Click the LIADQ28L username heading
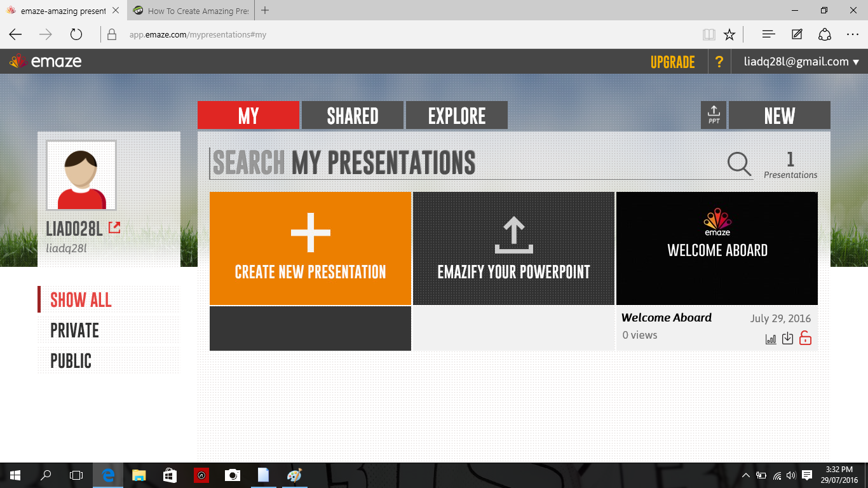Image resolution: width=868 pixels, height=488 pixels. (74, 229)
